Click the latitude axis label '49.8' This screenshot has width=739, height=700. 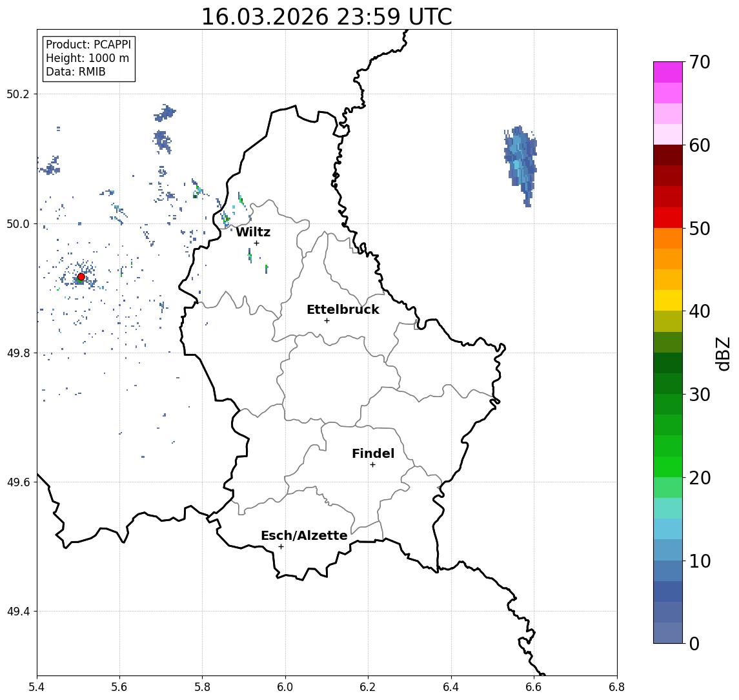[17, 353]
